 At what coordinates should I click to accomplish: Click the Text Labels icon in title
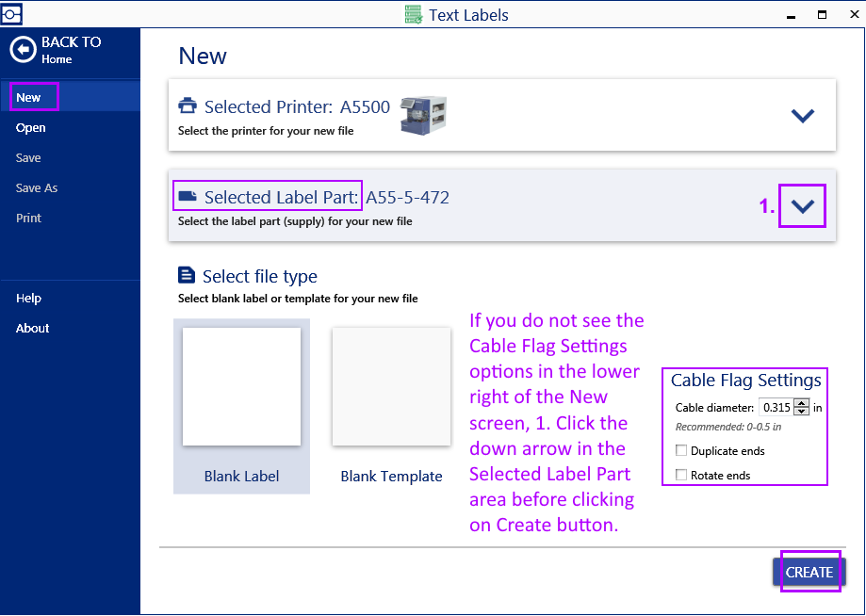click(413, 15)
